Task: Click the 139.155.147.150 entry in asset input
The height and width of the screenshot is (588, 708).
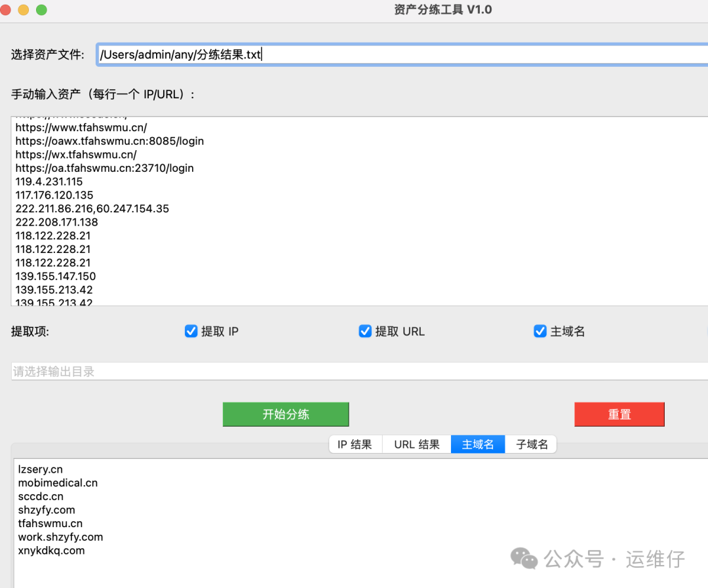Action: [56, 276]
